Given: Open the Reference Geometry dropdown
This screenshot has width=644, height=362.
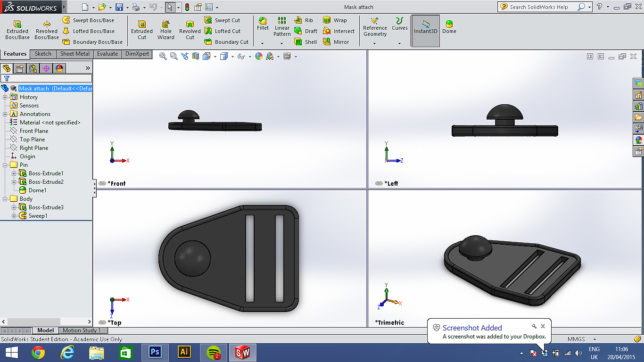Looking at the screenshot, I should [x=375, y=43].
